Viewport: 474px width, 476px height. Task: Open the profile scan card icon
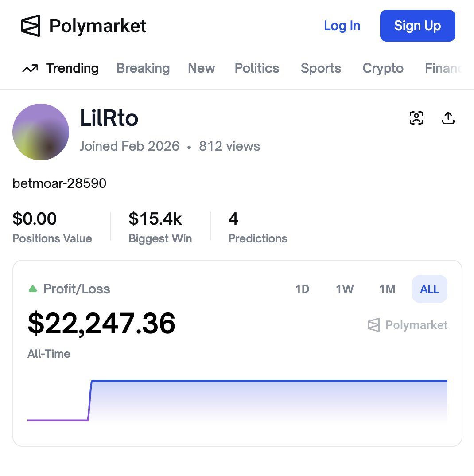pyautogui.click(x=416, y=118)
